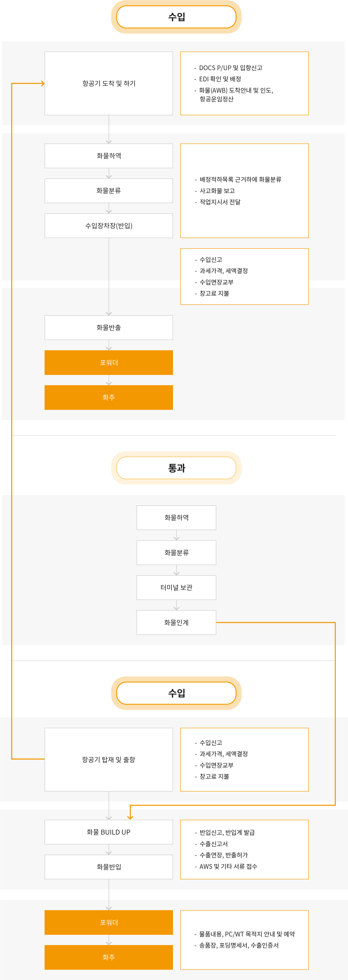348x980 pixels.
Task: Click the orange arrowhead pointing at 화물 BUILD UP
Action: click(x=130, y=817)
